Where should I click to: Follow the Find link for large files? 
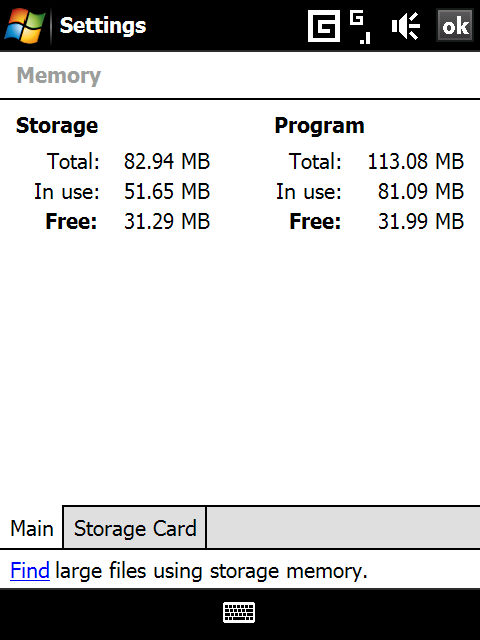coord(30,570)
